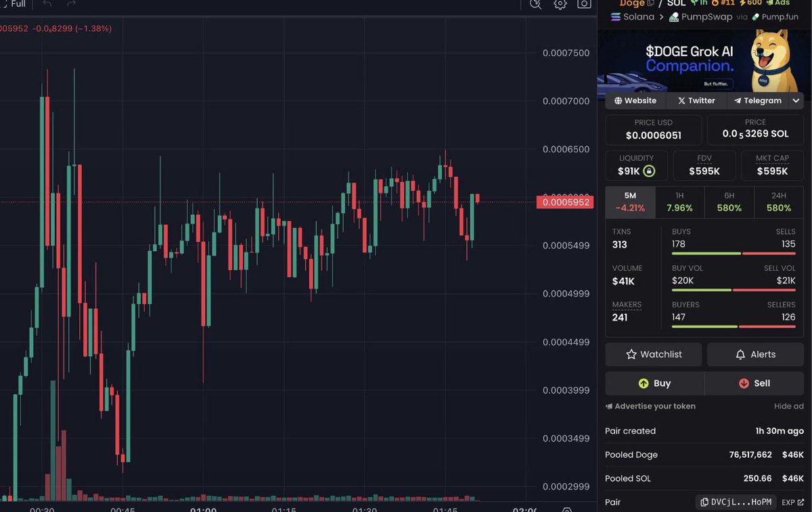
Task: Open the chart quick search icon
Action: pyautogui.click(x=536, y=4)
